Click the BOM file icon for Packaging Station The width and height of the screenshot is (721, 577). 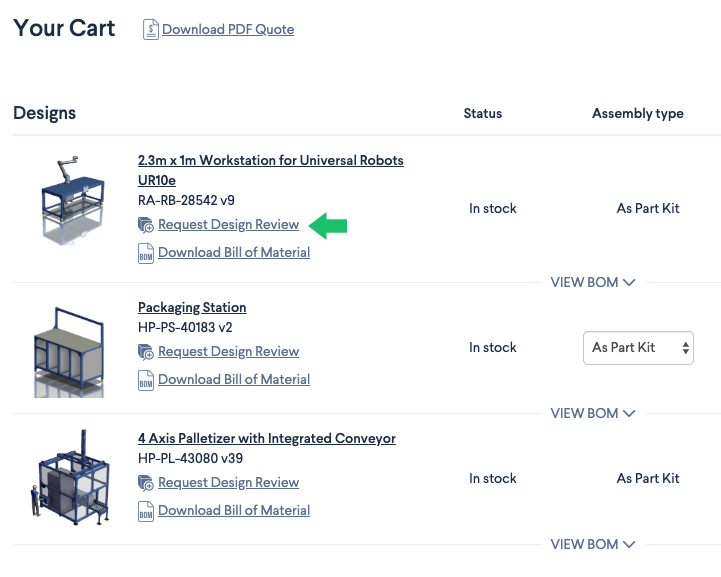[x=146, y=380]
